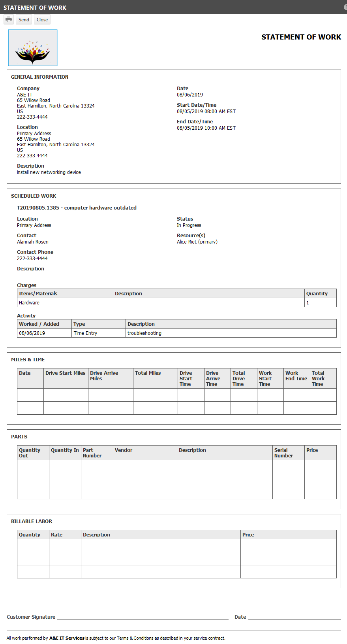This screenshot has width=347, height=644.
Task: Click Contact Phone value in Scheduled Work
Action: click(32, 259)
